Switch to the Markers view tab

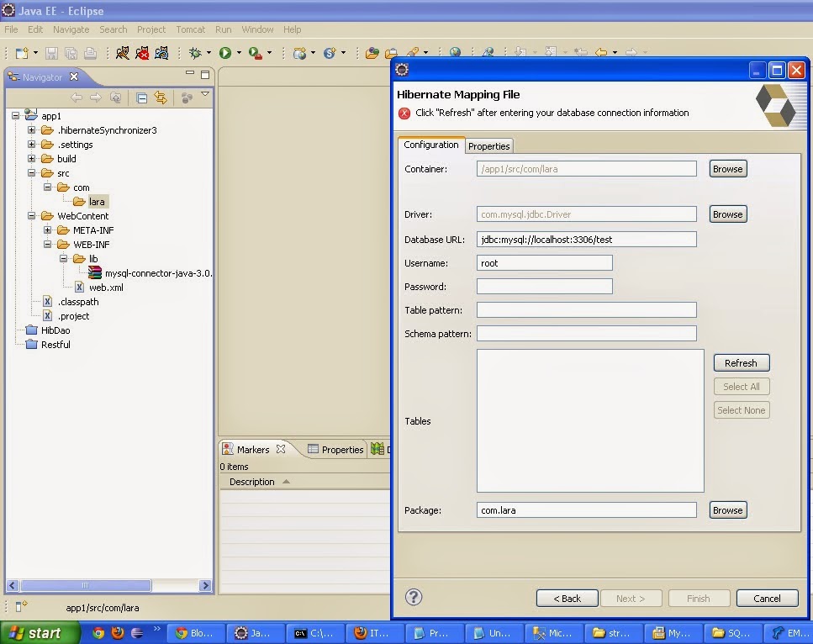pos(254,450)
